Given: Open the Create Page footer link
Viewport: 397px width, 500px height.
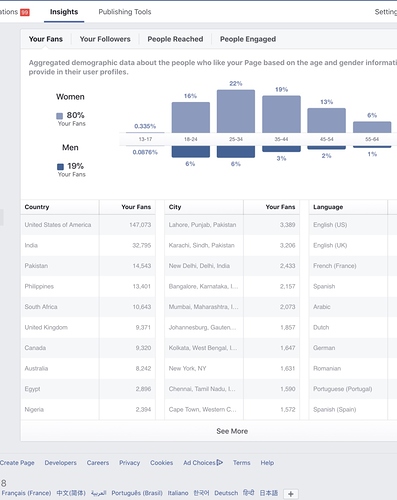Looking at the screenshot, I should (17, 463).
